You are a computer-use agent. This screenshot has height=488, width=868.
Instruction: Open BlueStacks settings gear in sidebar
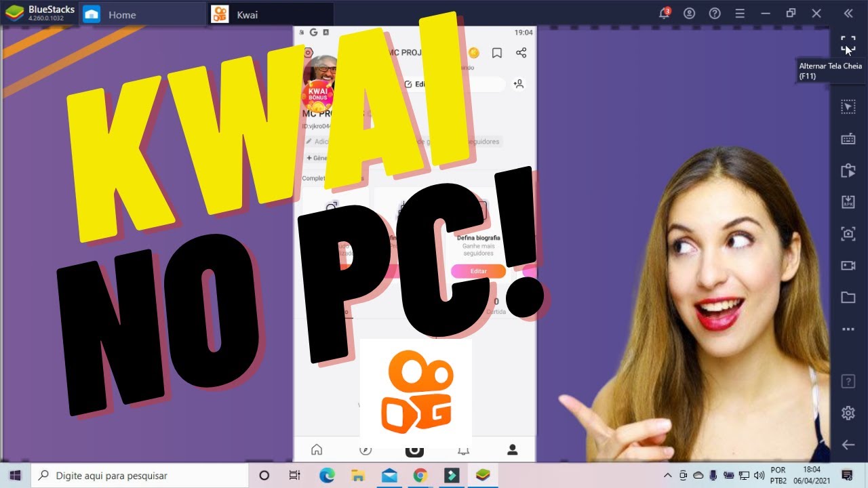tap(848, 413)
